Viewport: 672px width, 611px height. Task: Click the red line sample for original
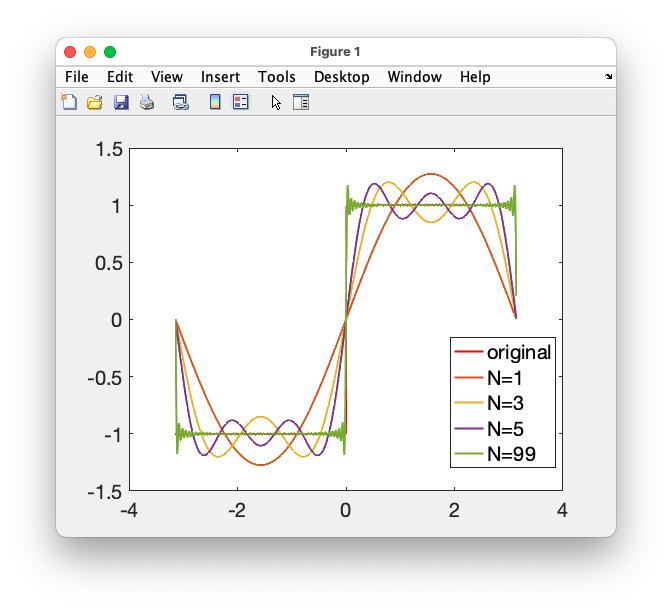coord(468,352)
